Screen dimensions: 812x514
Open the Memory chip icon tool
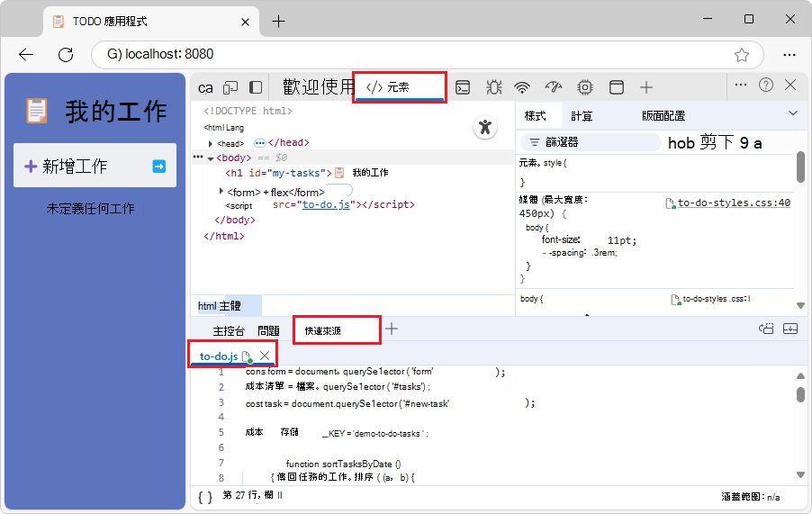(x=584, y=87)
